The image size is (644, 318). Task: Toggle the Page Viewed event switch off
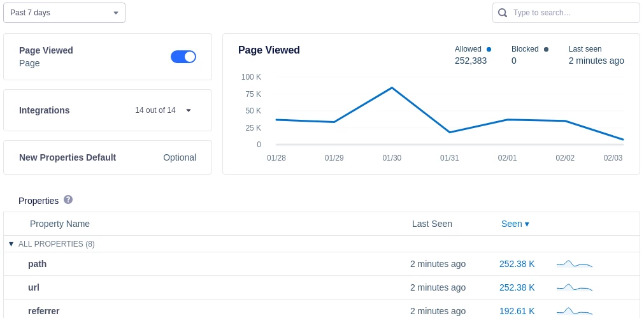coord(183,57)
